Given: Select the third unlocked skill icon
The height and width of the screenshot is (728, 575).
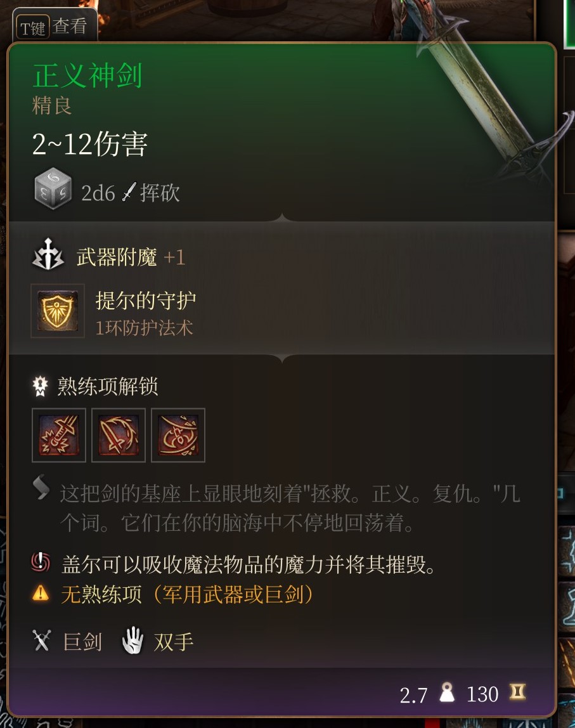Looking at the screenshot, I should click(x=178, y=435).
